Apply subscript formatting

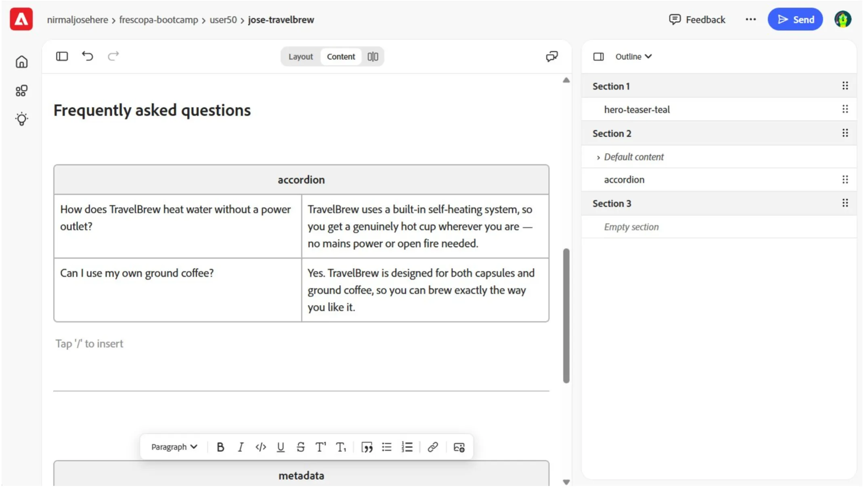[x=341, y=448]
